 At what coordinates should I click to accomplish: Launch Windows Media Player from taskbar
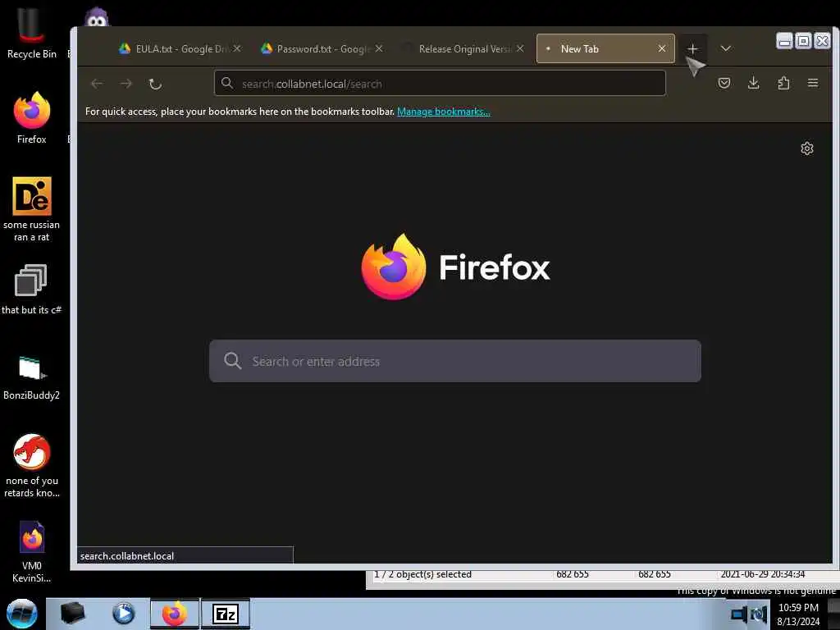pyautogui.click(x=123, y=614)
